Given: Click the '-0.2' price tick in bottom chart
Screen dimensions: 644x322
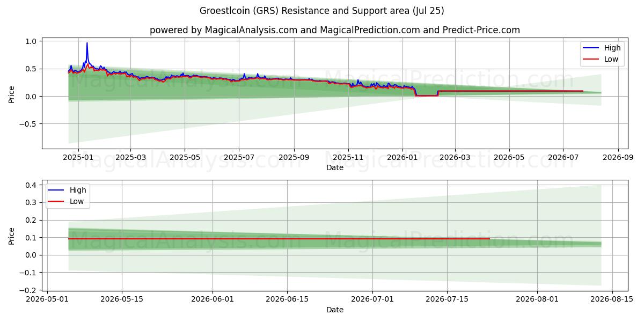Looking at the screenshot, I should tap(27, 290).
